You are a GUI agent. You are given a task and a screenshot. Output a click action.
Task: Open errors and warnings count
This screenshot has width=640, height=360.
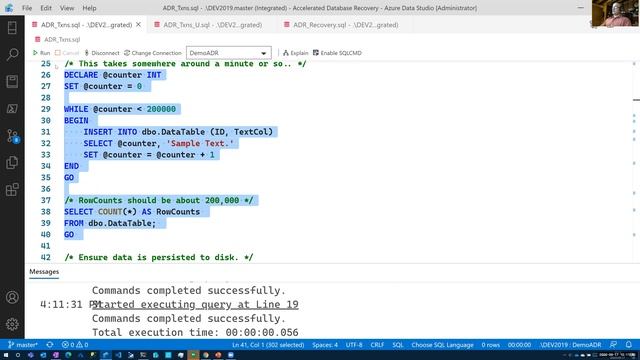75,345
